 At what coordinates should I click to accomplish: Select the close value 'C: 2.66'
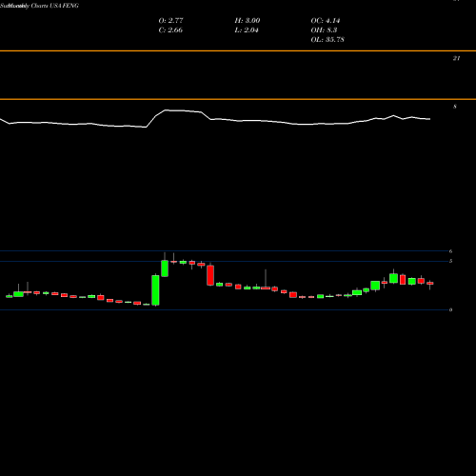(x=170, y=30)
